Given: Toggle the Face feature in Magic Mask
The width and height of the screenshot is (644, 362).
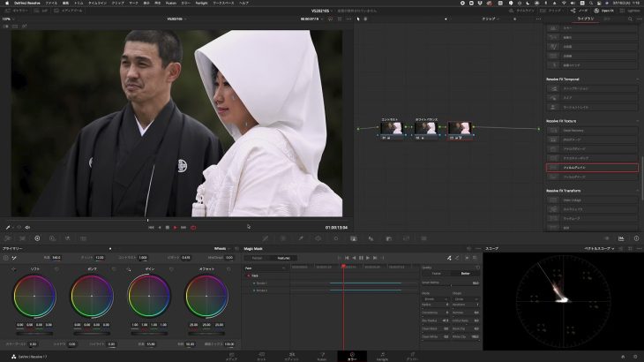Looking at the screenshot, I should 249,275.
